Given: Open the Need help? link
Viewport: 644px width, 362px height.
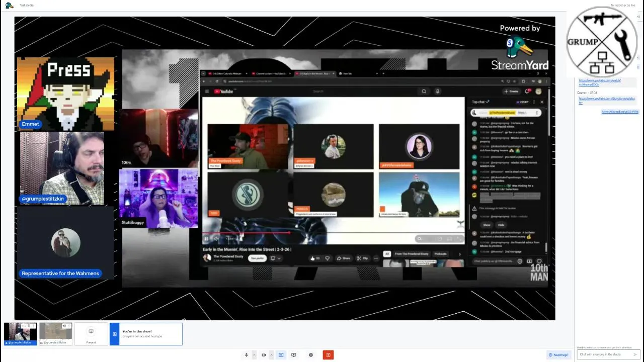Looking at the screenshot, I should click(x=558, y=355).
